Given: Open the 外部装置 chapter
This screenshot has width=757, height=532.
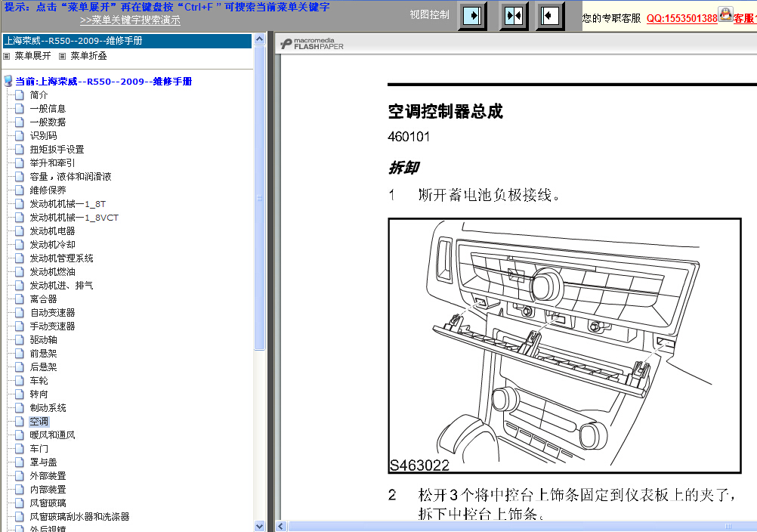Looking at the screenshot, I should click(48, 476).
